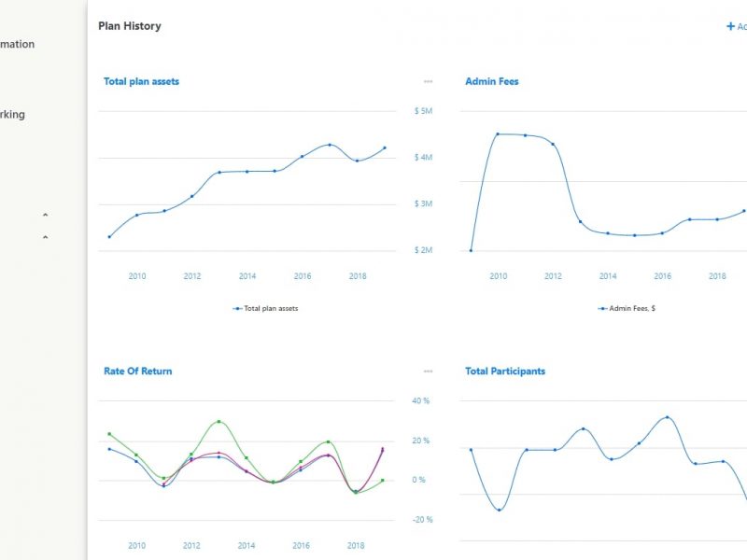Click the 2010 low point on Total Participants
Image resolution: width=747 pixels, height=560 pixels.
(x=499, y=510)
